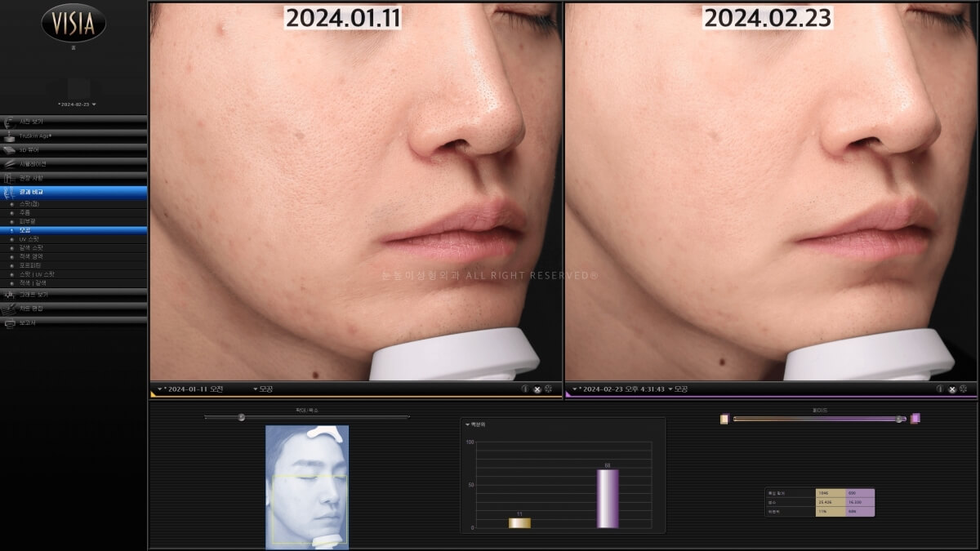Image resolution: width=980 pixels, height=551 pixels.
Task: Select the 결과 비교 menu item
Action: tap(73, 192)
